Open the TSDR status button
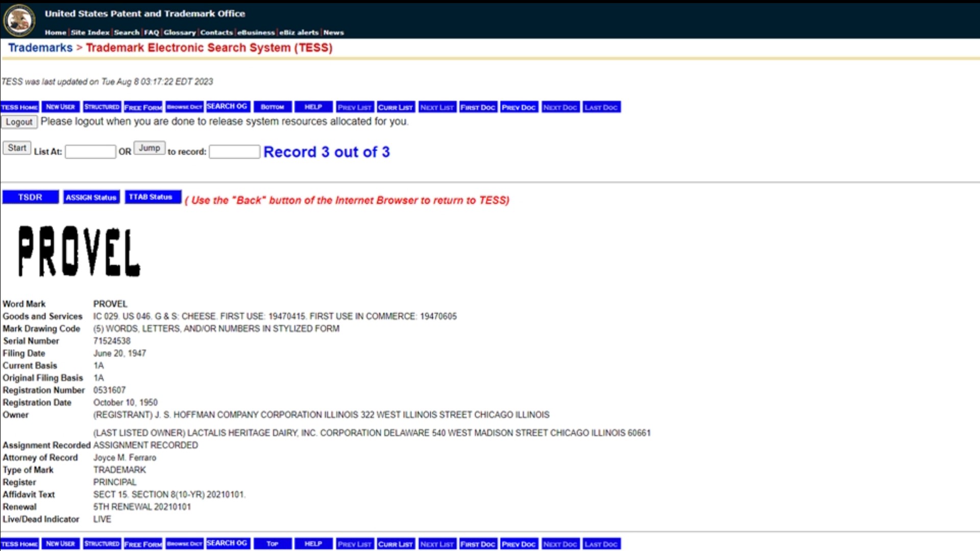980x551 pixels. (x=30, y=197)
